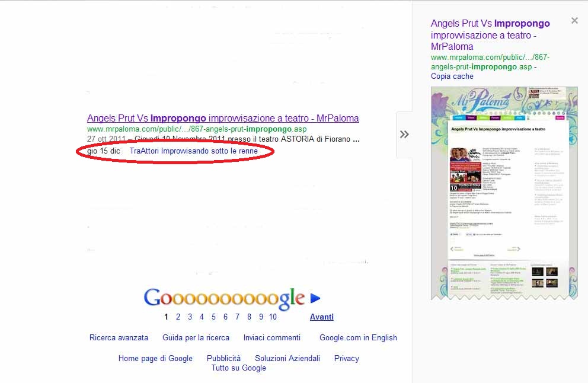Click the Goooooooooogle pagination logo
The height and width of the screenshot is (383, 588).
(x=224, y=299)
